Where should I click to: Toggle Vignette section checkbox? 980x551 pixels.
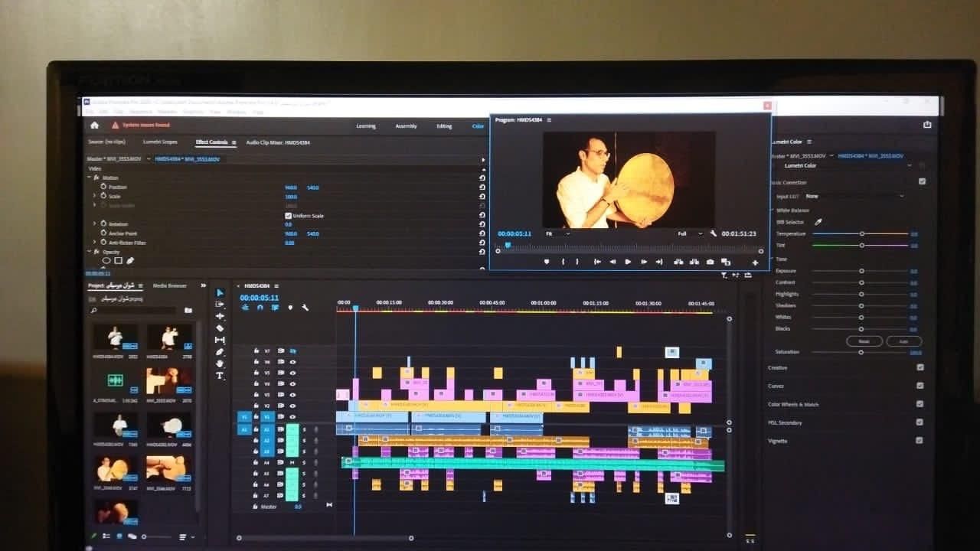(x=920, y=440)
